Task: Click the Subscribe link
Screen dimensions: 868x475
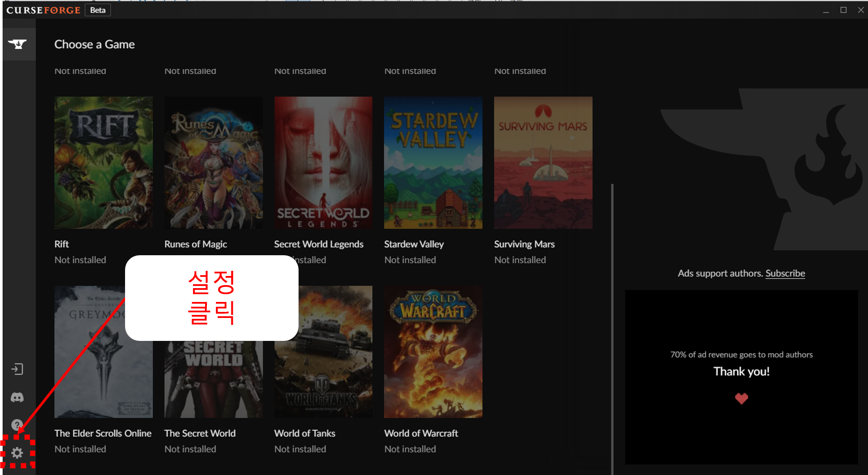Action: [x=785, y=273]
